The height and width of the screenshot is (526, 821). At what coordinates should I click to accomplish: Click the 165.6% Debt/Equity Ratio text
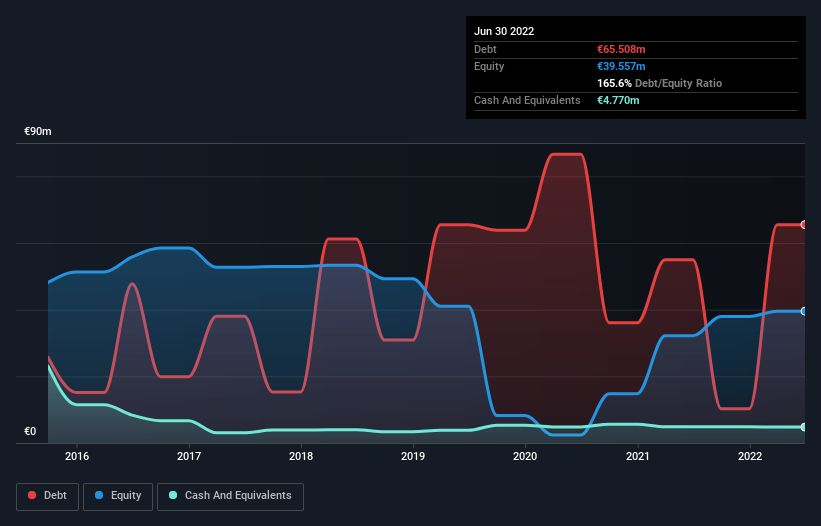coord(659,83)
